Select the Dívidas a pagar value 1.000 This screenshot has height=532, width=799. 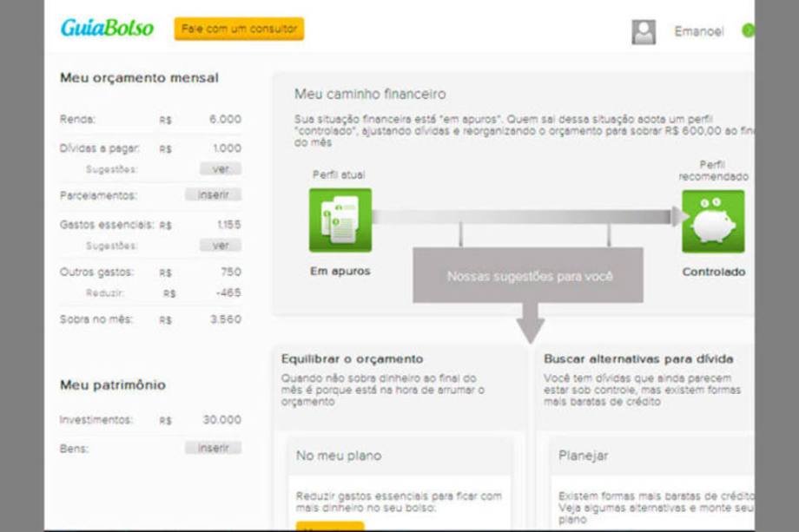[226, 148]
